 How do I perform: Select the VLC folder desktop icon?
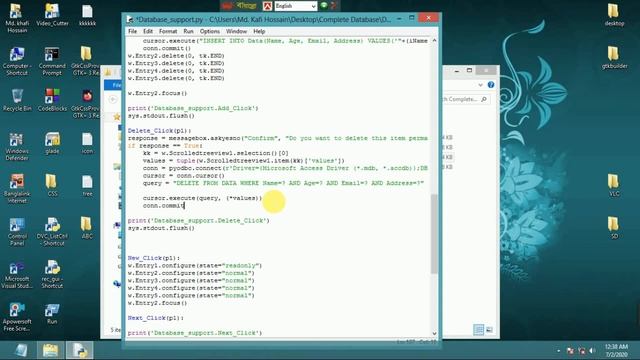[614, 185]
